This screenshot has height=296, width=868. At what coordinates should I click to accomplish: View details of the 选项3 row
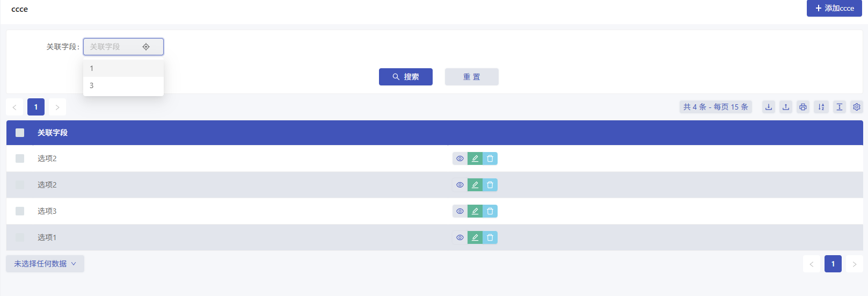[460, 211]
